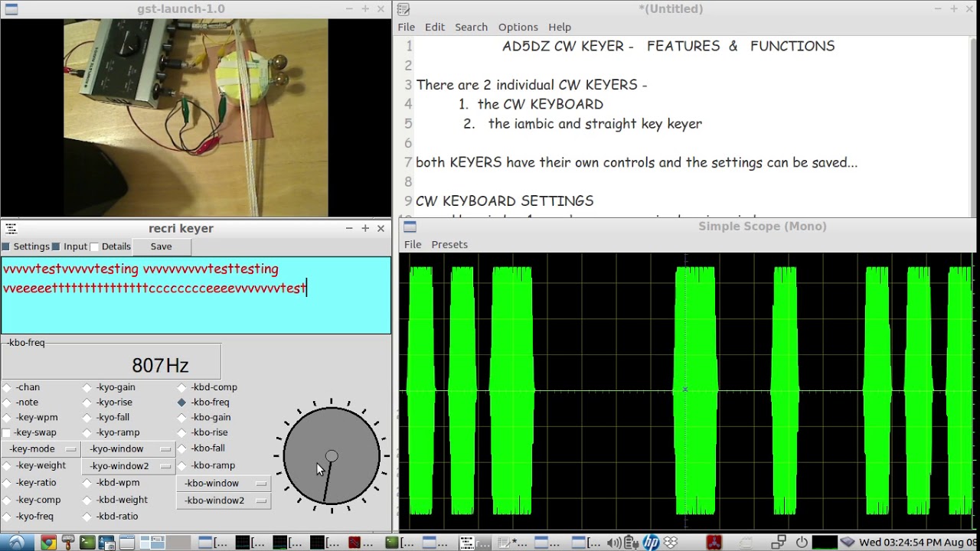Toggle the Details checkbox in recri keyer

click(x=95, y=246)
